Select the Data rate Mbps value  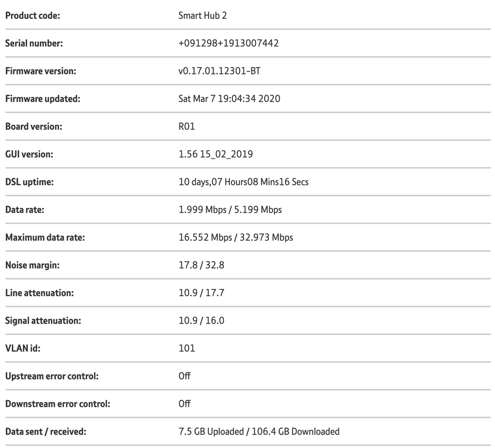click(x=229, y=210)
